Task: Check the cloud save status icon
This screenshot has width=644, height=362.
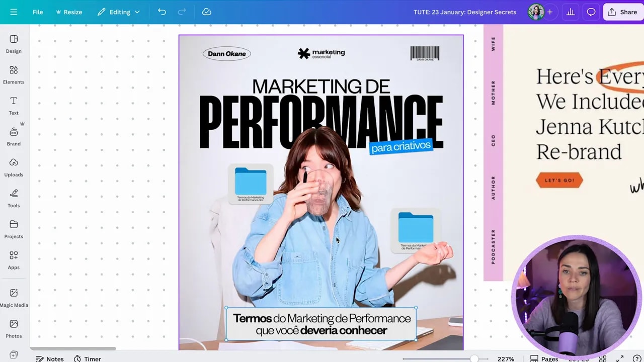Action: [x=206, y=12]
